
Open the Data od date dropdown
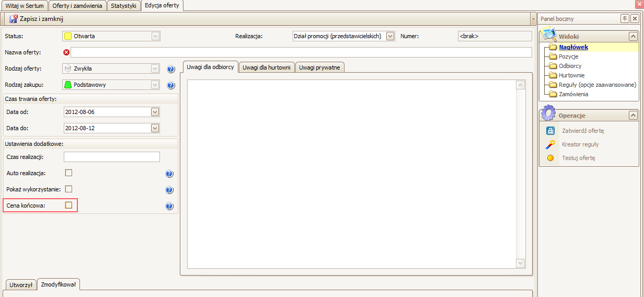pos(155,112)
